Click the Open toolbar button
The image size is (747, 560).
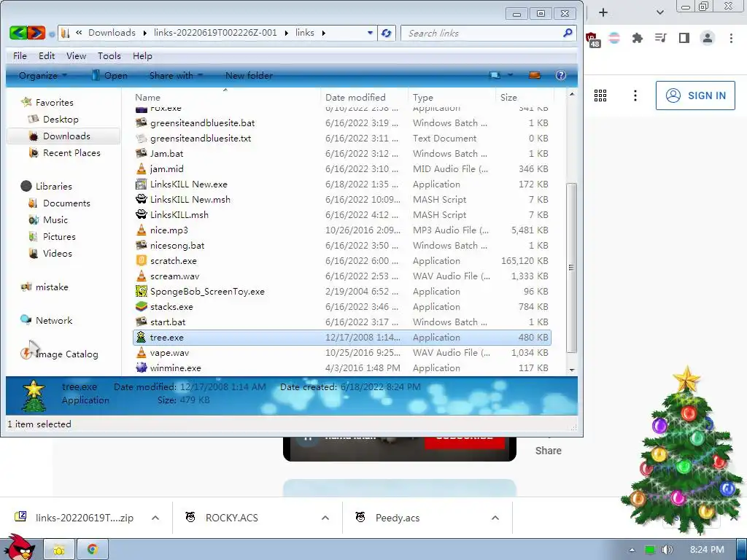tap(109, 75)
